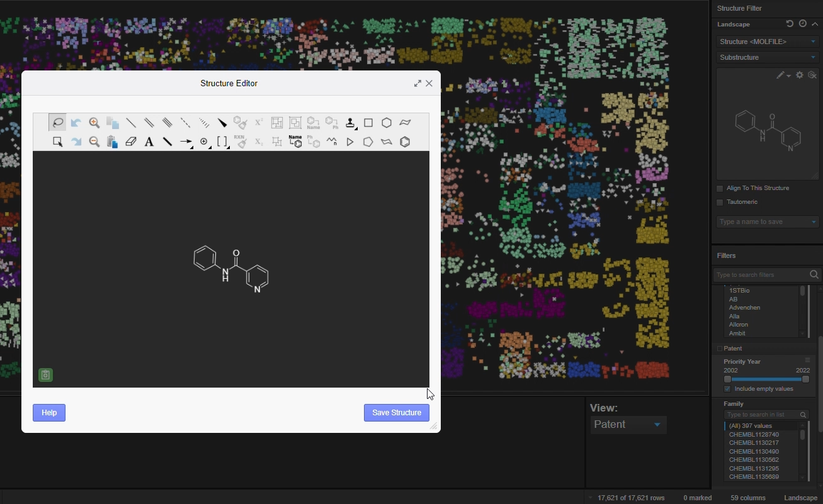This screenshot has height=504, width=823.
Task: Open saved structure names dropdown arrow
Action: 814,222
